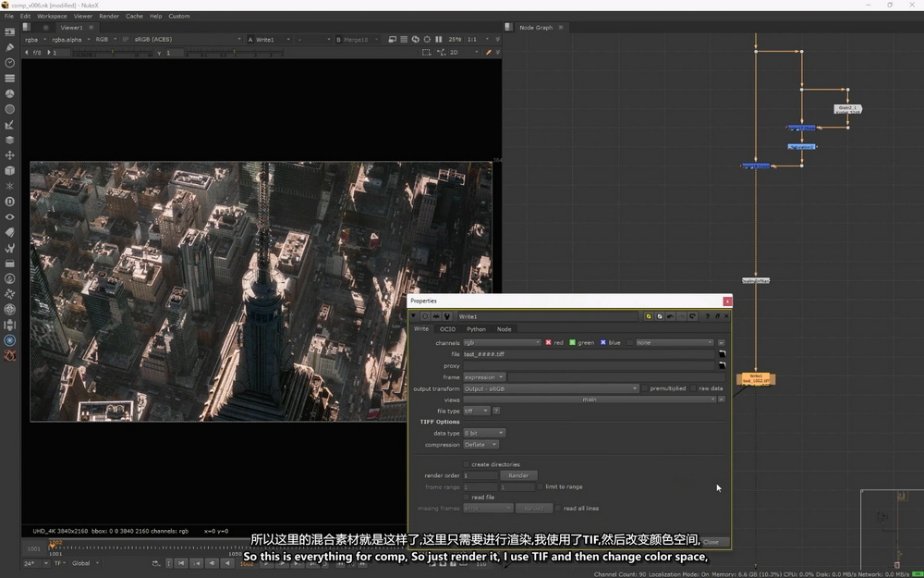
Task: Click the file type question mark button
Action: tap(496, 411)
